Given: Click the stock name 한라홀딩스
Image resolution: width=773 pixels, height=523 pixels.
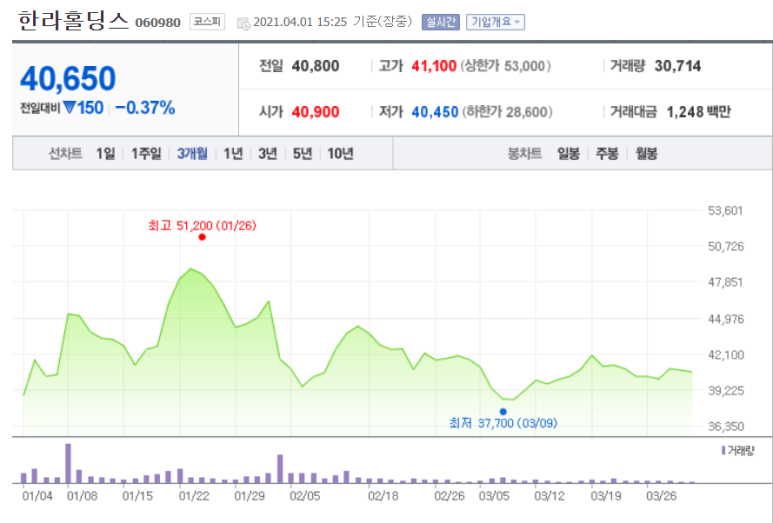Looking at the screenshot, I should pyautogui.click(x=73, y=21).
